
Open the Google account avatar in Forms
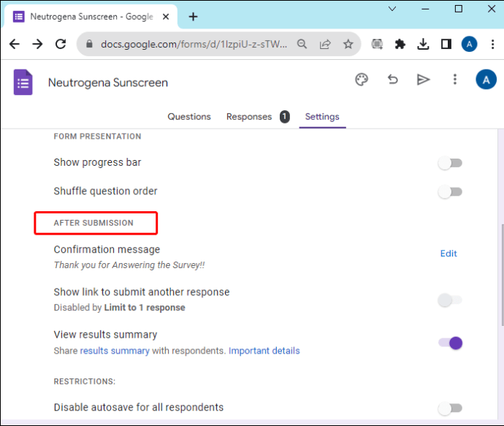(486, 80)
